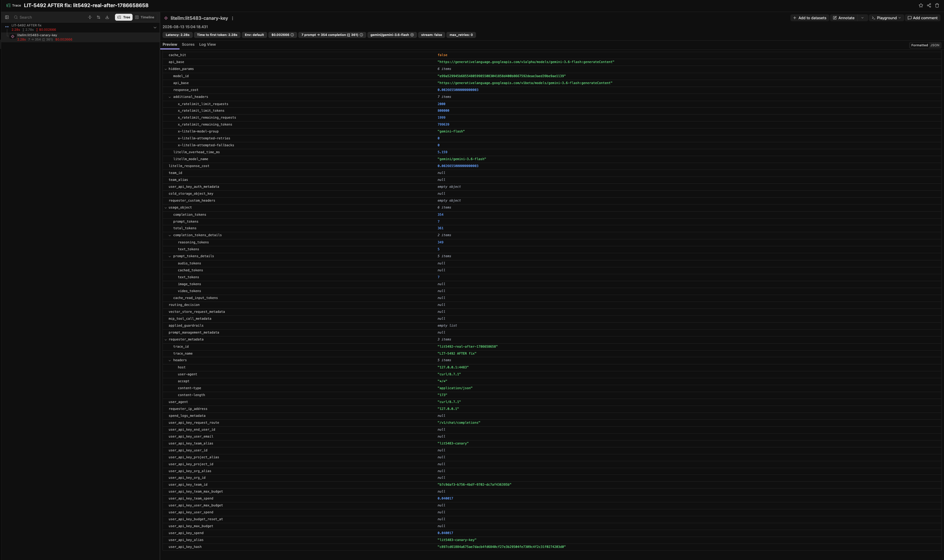This screenshot has width=944, height=560.
Task: Click the timestamp 2026-08-13 15:04:18.431
Action: click(x=185, y=27)
